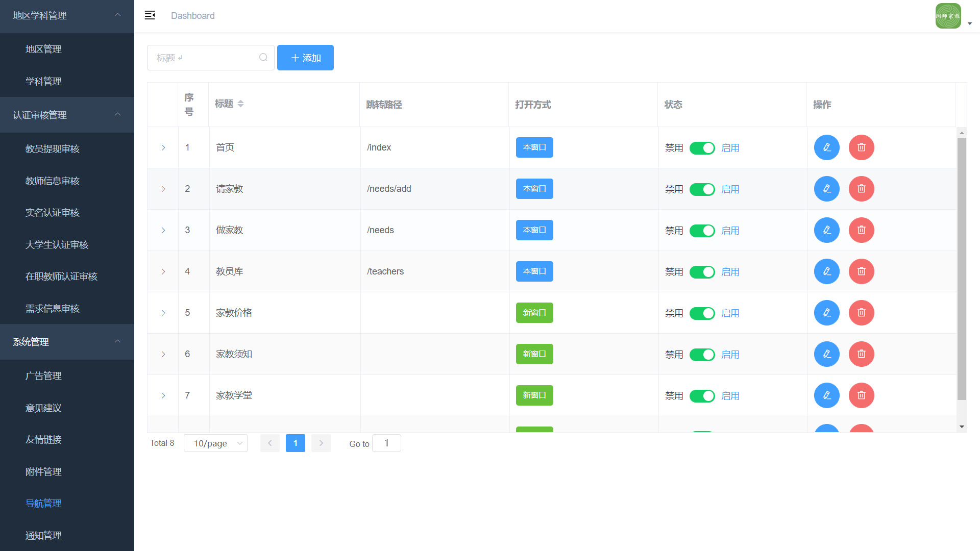This screenshot has width=980, height=551.
Task: Edit the 做家教 navigation row
Action: (826, 230)
